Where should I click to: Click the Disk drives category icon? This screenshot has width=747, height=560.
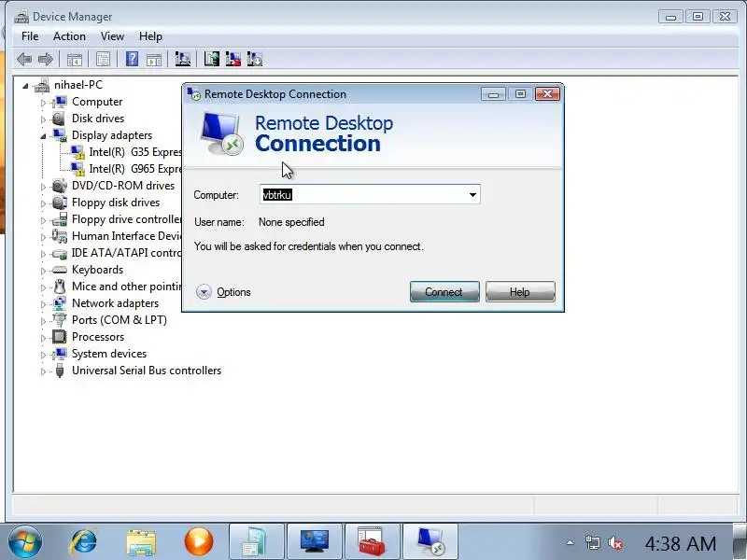[59, 119]
